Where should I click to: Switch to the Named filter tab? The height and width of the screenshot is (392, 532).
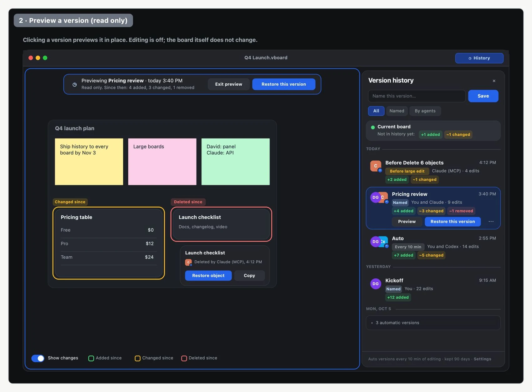(x=397, y=111)
